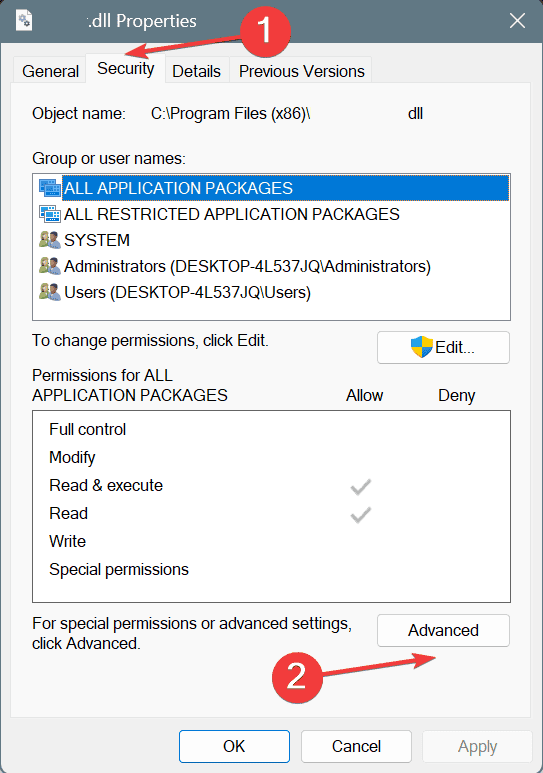Close the dll Properties dialog
The image size is (543, 773).
tap(517, 21)
